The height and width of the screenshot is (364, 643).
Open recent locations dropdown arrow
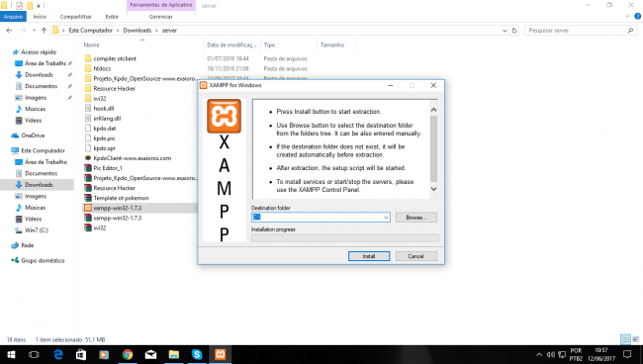34,31
